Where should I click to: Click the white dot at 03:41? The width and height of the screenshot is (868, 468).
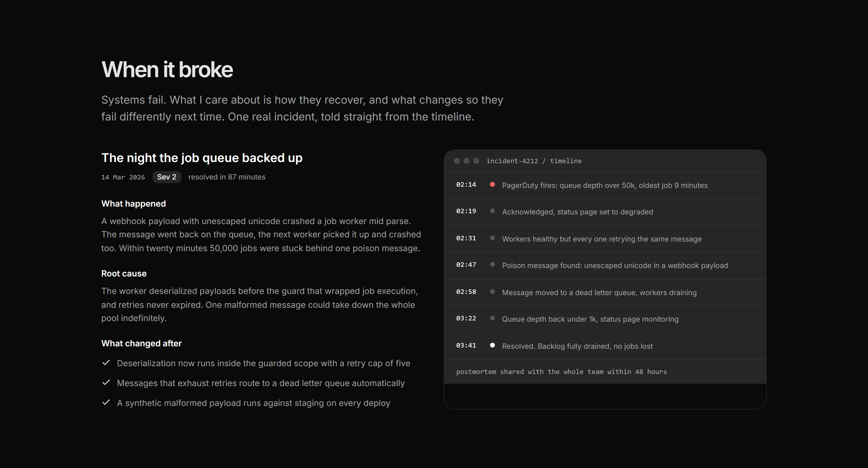pyautogui.click(x=492, y=345)
